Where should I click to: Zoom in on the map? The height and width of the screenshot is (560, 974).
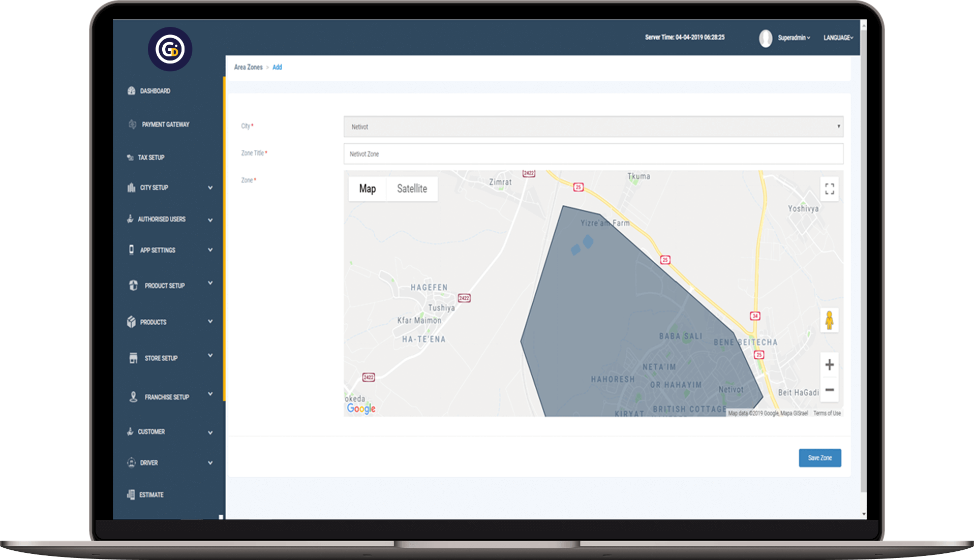[x=829, y=365]
